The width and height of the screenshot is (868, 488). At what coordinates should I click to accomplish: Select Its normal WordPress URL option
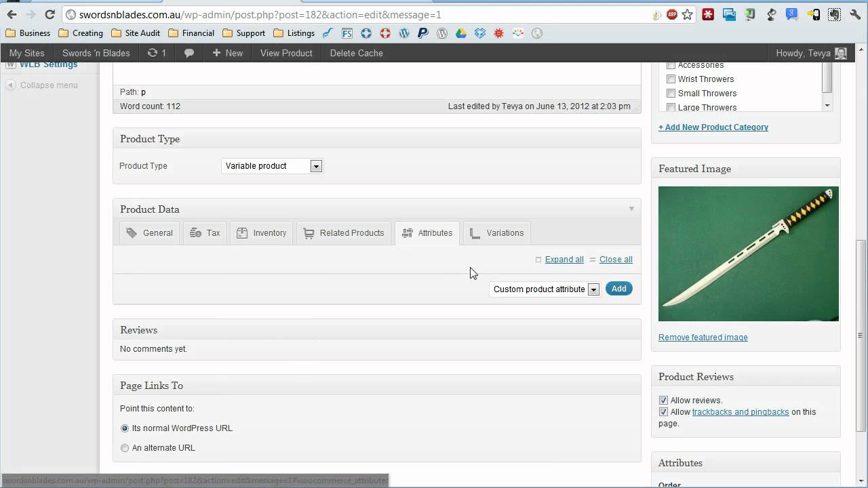(125, 428)
